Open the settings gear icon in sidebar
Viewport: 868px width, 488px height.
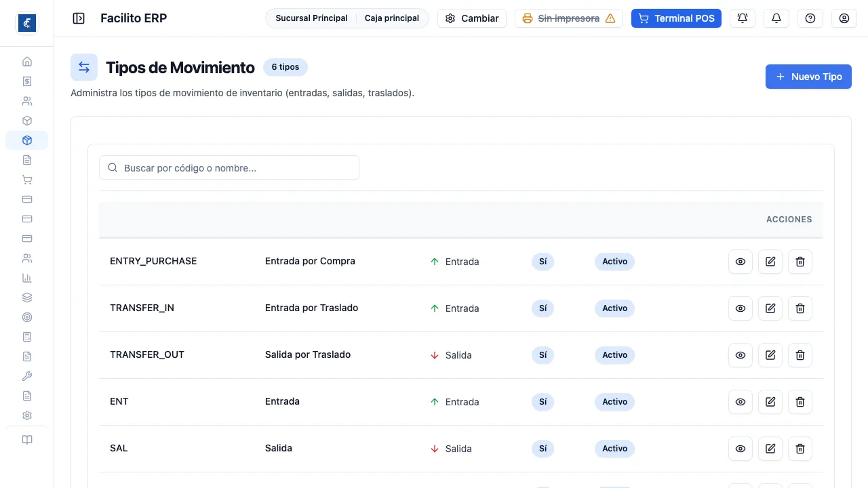(27, 415)
